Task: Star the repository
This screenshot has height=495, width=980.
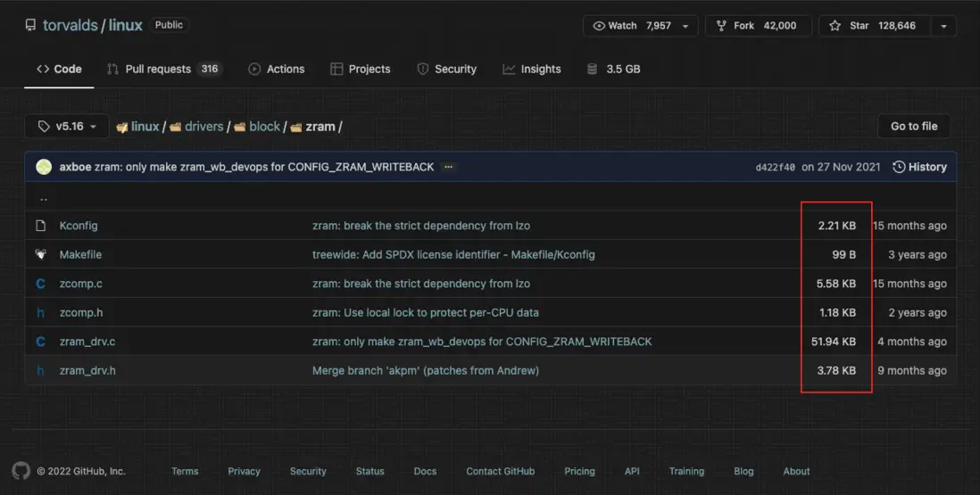Action: [874, 26]
